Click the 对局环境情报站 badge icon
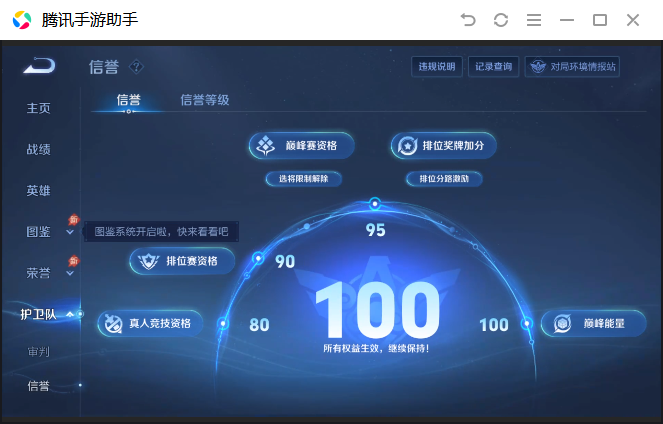 (538, 66)
